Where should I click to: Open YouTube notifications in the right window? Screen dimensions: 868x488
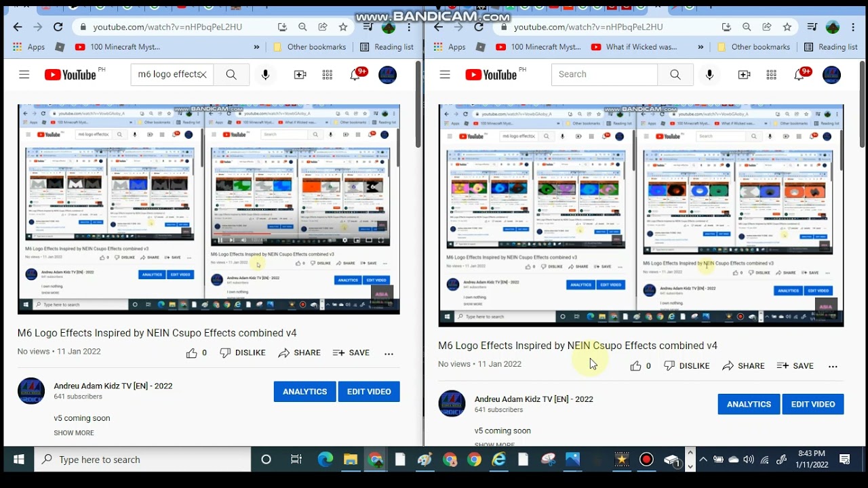(800, 74)
